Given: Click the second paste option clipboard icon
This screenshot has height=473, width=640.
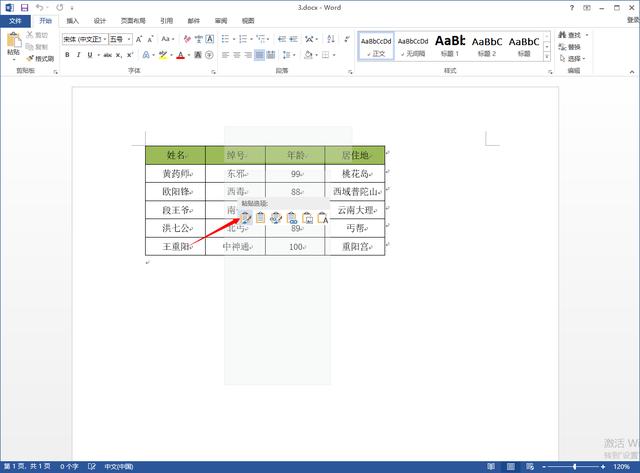Looking at the screenshot, I should click(260, 218).
